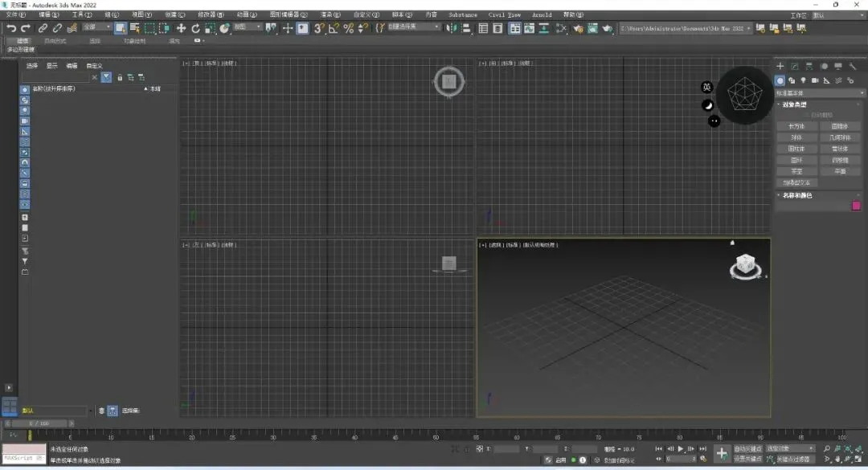Open the Arnold menu
The image size is (868, 470).
point(542,15)
